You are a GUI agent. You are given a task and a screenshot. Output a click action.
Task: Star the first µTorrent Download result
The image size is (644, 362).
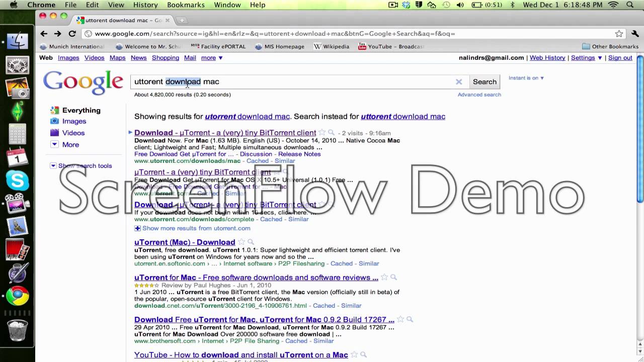[322, 133]
